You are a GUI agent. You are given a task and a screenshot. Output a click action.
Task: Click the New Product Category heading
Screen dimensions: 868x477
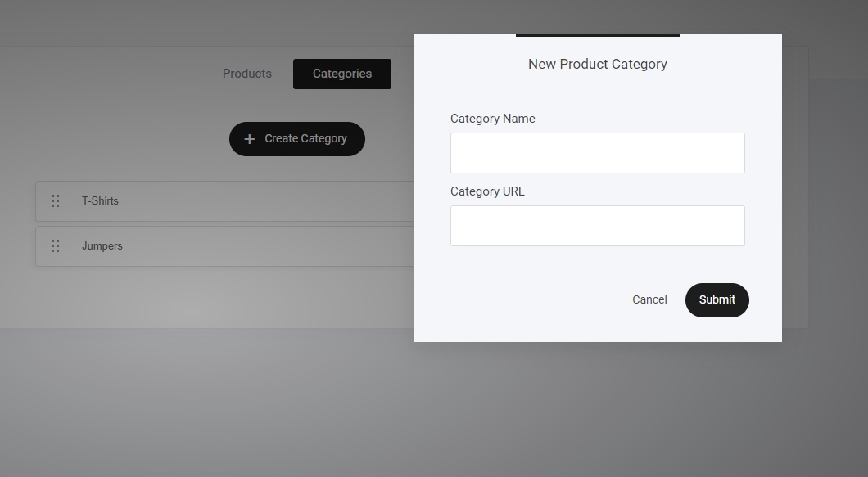point(597,64)
